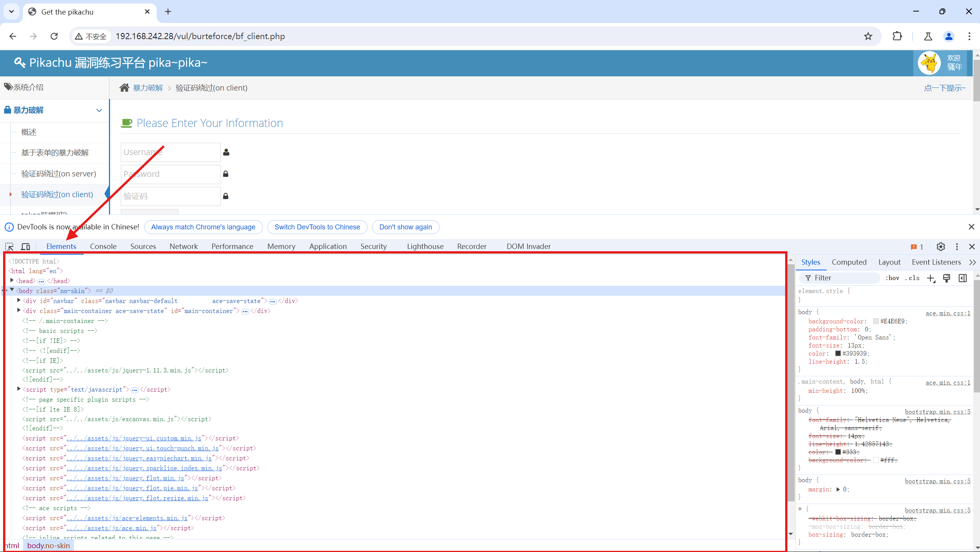Open DevTools settings gear
Image resolution: width=980 pixels, height=552 pixels.
940,247
